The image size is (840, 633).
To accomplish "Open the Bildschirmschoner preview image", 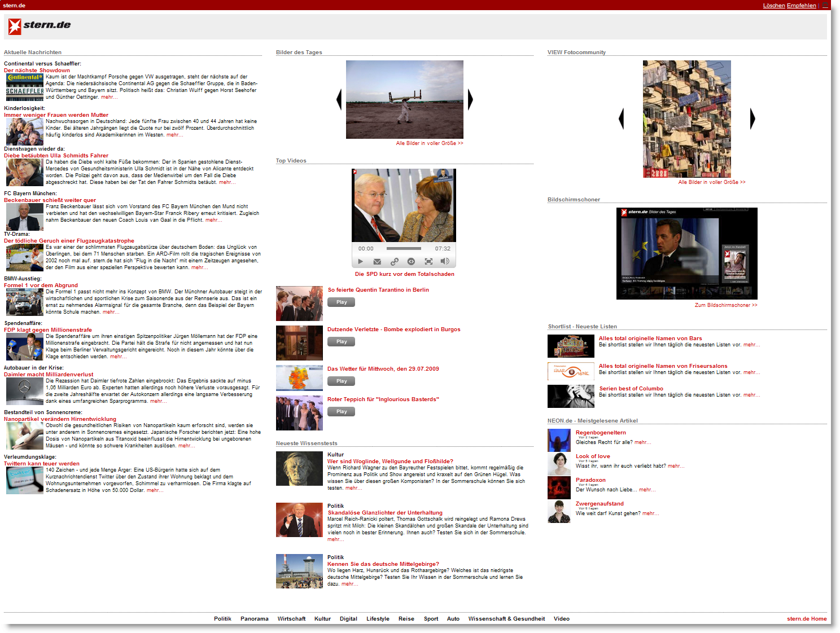I will [x=687, y=253].
